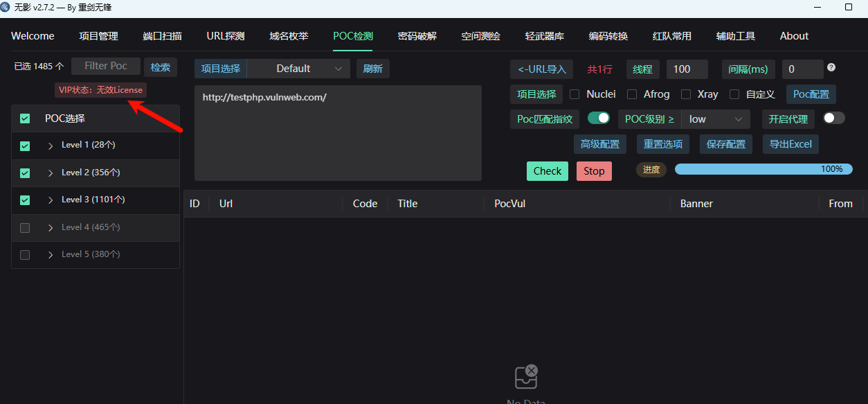Open the POC级别 low dropdown
Screen dimensions: 868x404
pyautogui.click(x=715, y=119)
